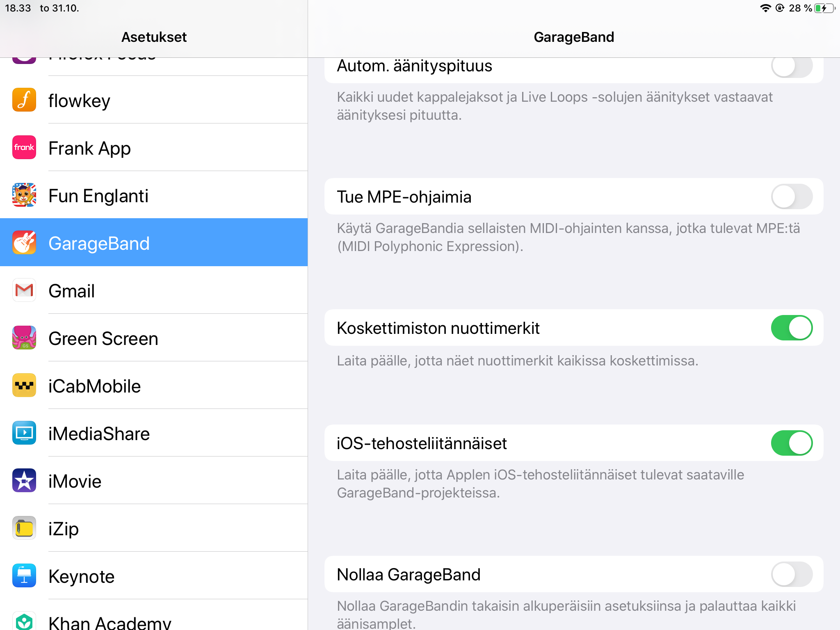Tap the battery indicator in status bar
Viewport: 840px width, 630px height.
[x=824, y=8]
